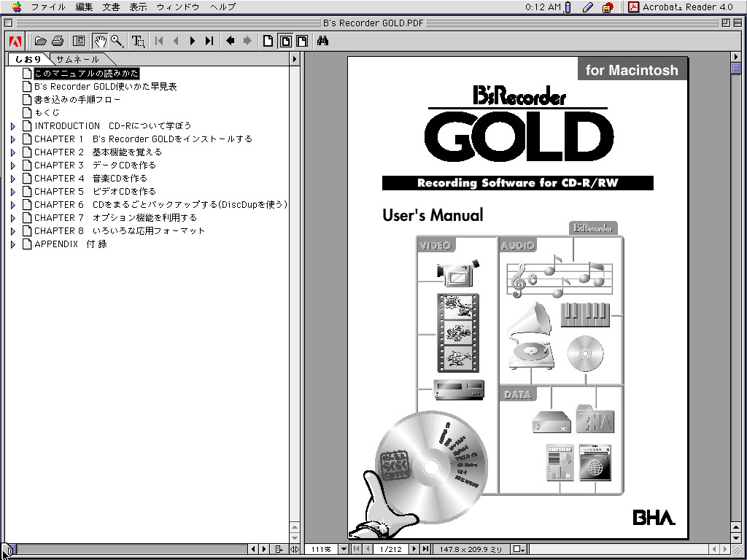Select bookmark このマニュアルの読みかた
This screenshot has height=560, width=747.
click(86, 74)
